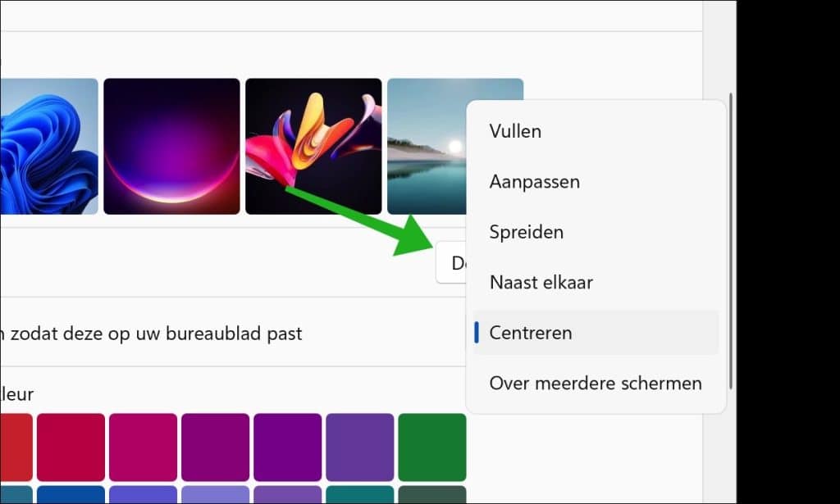Image resolution: width=840 pixels, height=504 pixels.
Task: Select the purple glowing orb wallpaper
Action: pos(171,146)
